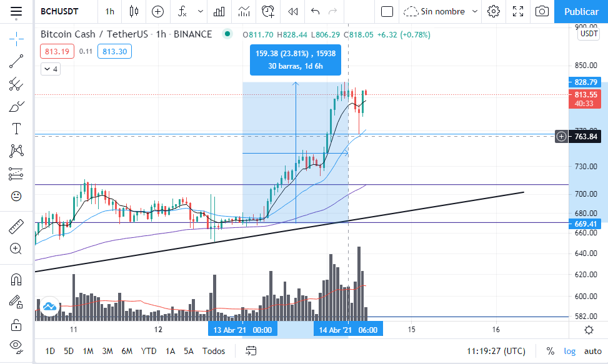
Task: Toggle auto scale mode
Action: point(593,352)
